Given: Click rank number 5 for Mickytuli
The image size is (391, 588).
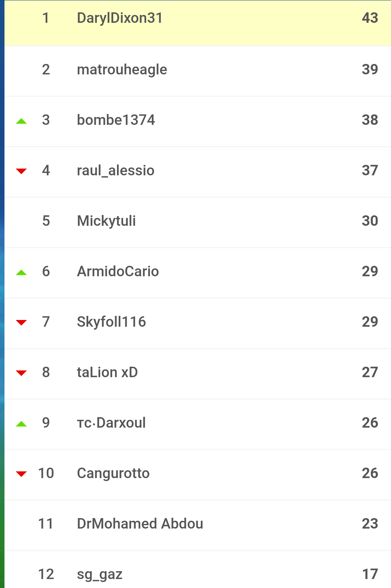Looking at the screenshot, I should pos(46,221).
